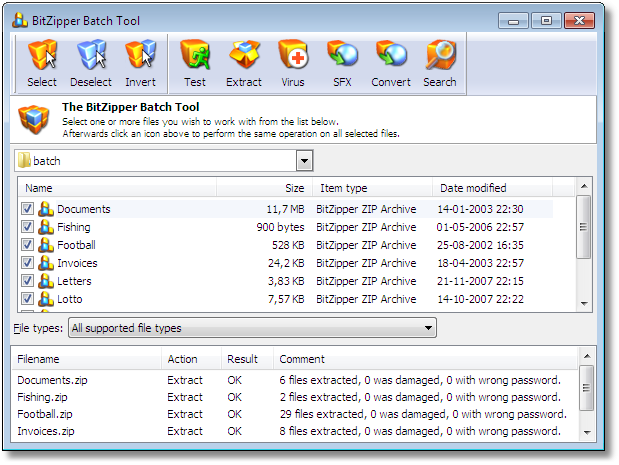Click the Select toolbar icon
The height and width of the screenshot is (465, 619).
coord(42,63)
